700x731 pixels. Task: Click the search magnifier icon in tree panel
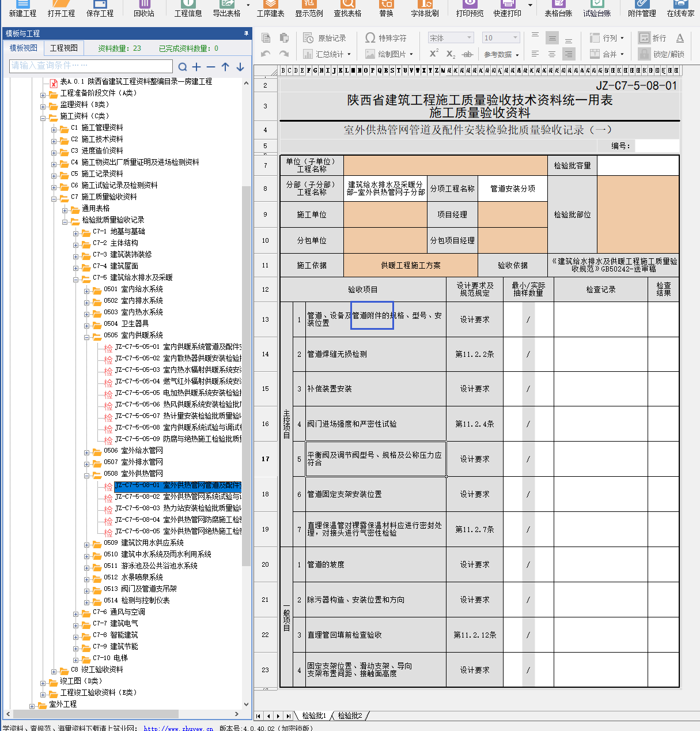pos(183,67)
